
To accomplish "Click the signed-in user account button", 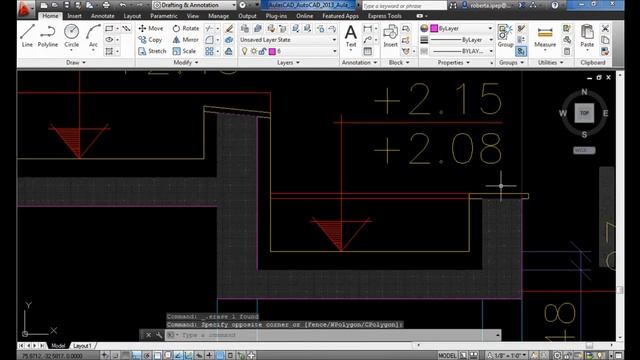I will [x=488, y=5].
